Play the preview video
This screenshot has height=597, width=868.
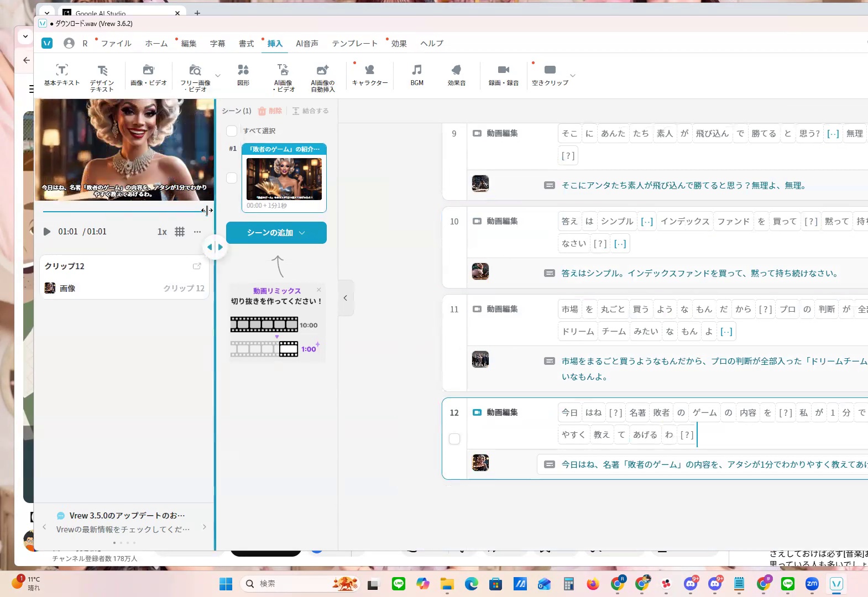click(x=47, y=232)
